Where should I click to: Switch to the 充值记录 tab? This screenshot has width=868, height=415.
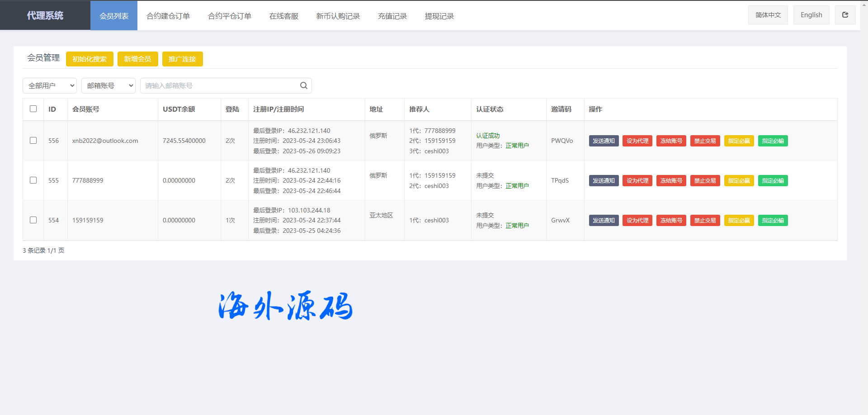tap(392, 16)
